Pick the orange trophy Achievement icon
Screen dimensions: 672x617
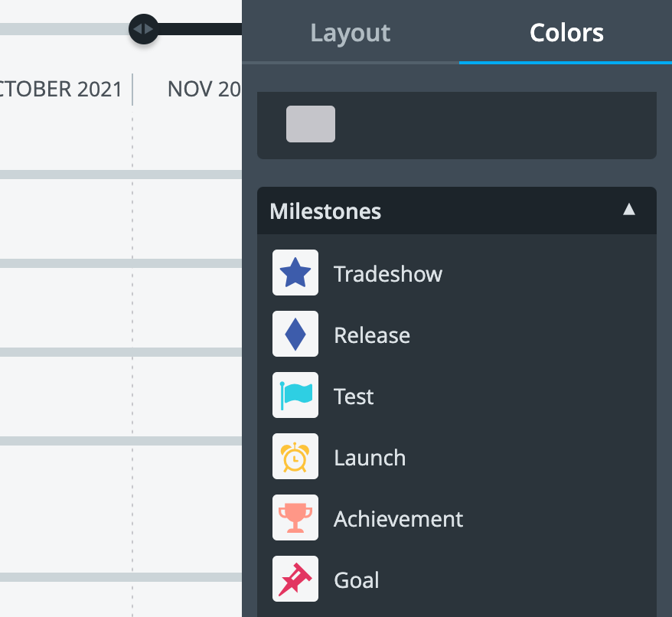coord(295,517)
